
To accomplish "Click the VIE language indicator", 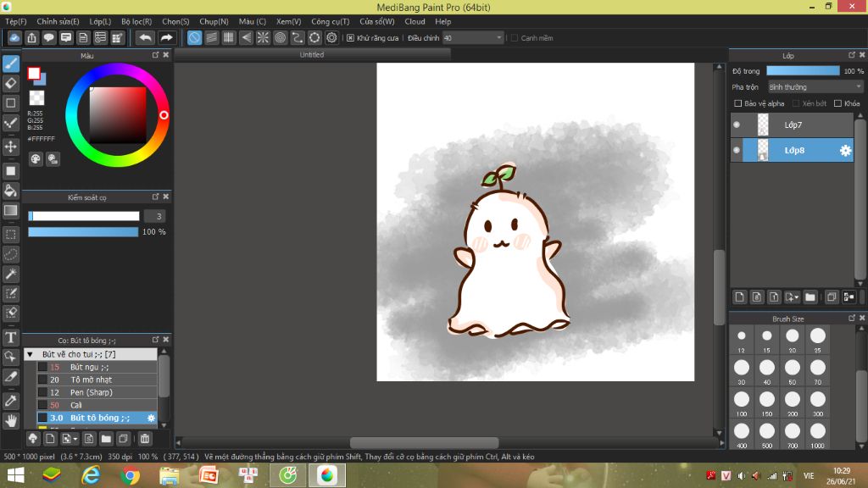I will coord(809,476).
